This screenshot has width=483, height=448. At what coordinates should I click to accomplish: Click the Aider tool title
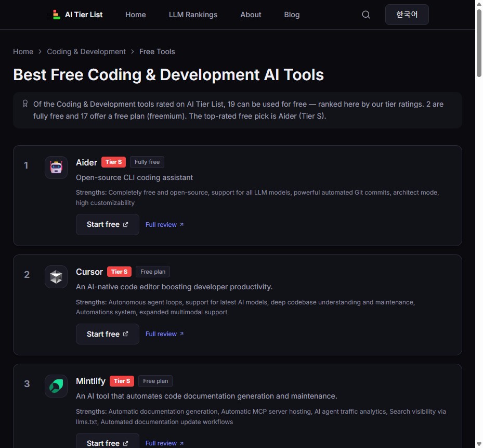(x=86, y=162)
